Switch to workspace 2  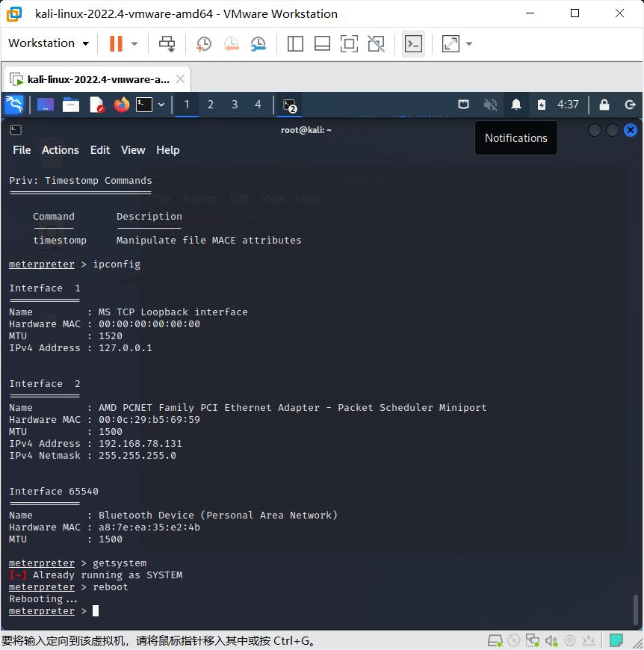click(x=211, y=105)
